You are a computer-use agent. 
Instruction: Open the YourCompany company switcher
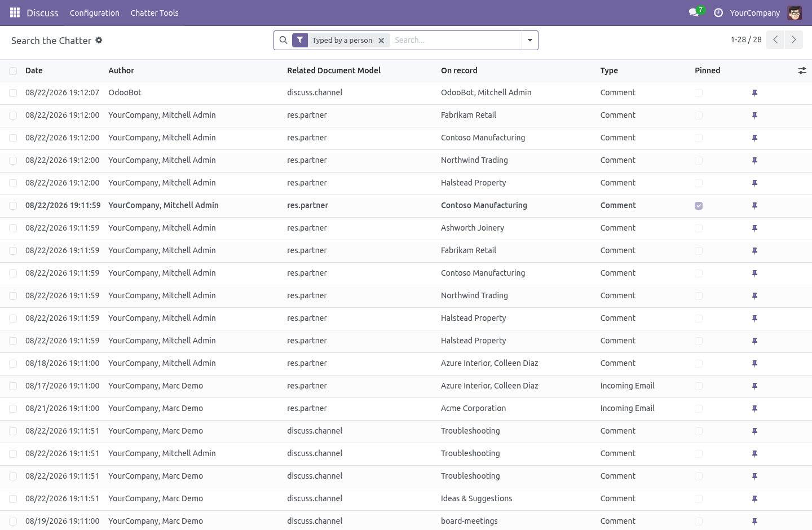click(754, 13)
